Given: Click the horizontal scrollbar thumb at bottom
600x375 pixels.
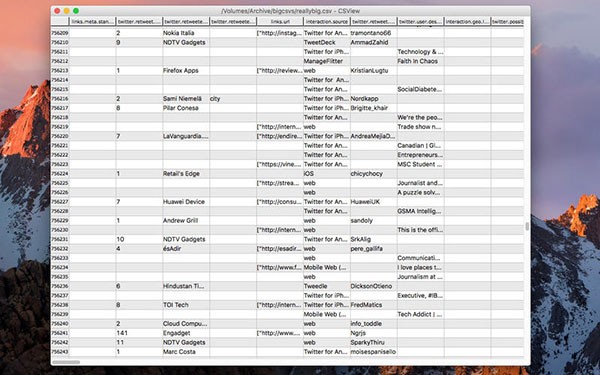Looking at the screenshot, I should tap(66, 362).
